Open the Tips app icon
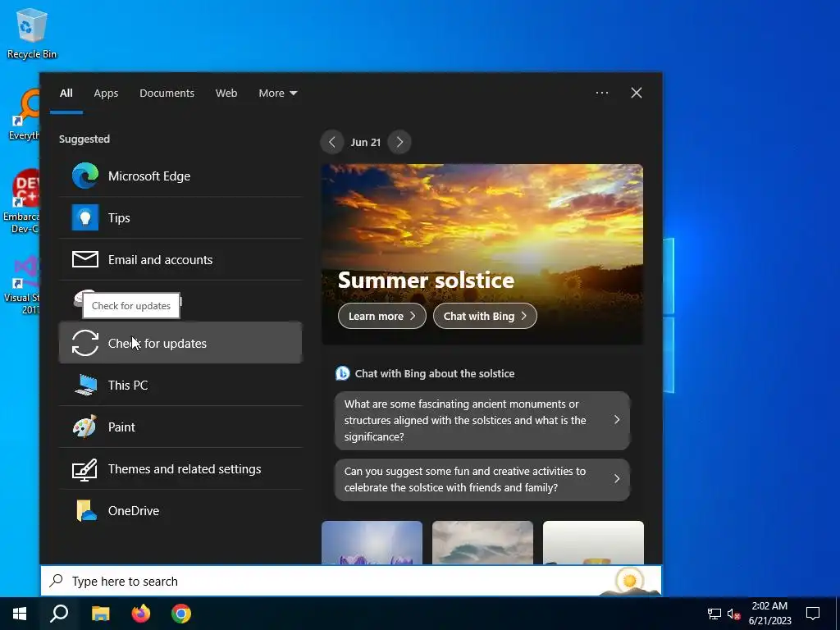The height and width of the screenshot is (630, 840). tap(85, 217)
